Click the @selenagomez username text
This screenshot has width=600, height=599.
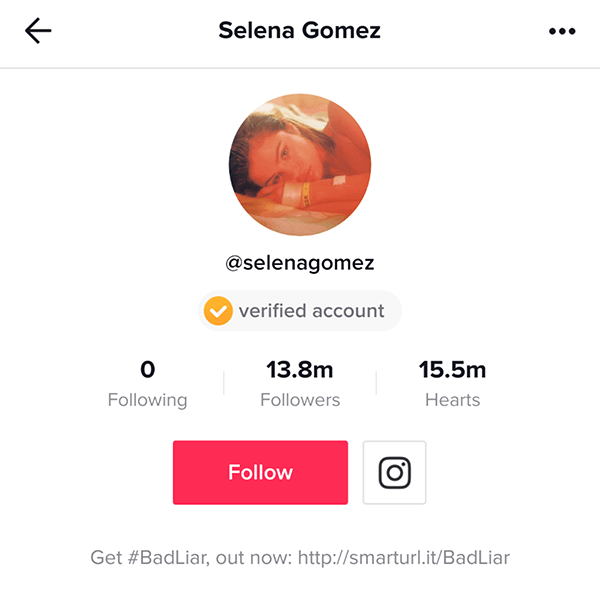click(300, 264)
